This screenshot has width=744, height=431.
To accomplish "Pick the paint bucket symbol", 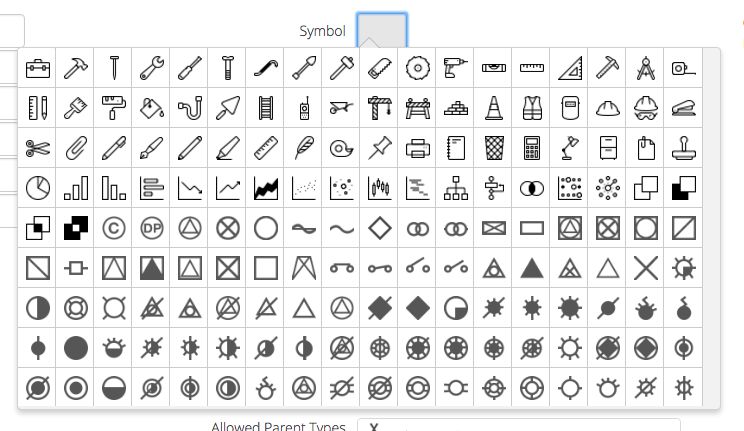I will coord(152,108).
